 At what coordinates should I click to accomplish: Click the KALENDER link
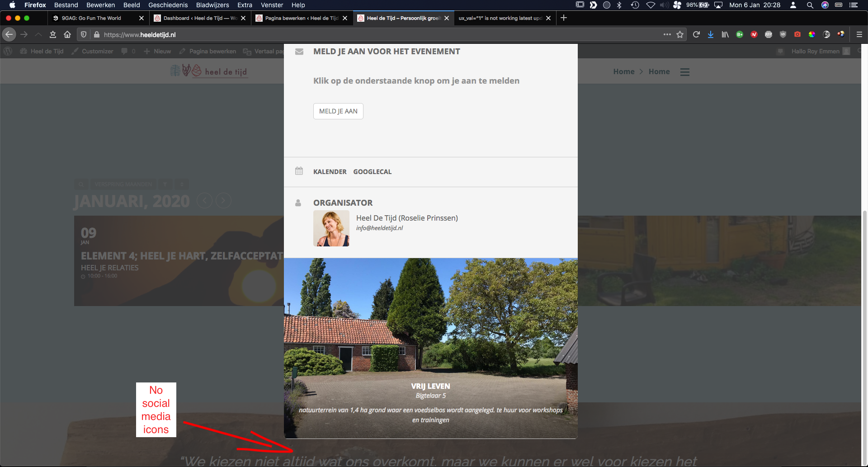point(330,172)
